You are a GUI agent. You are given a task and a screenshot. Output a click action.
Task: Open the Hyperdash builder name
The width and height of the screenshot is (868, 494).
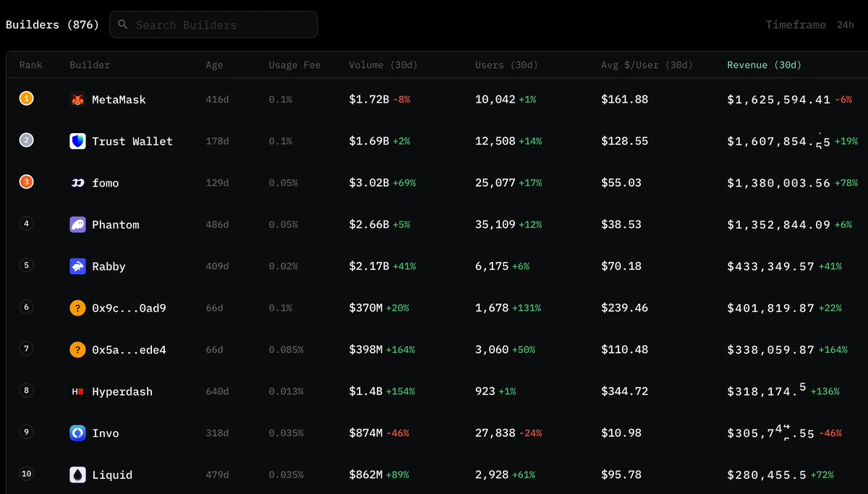coord(122,392)
